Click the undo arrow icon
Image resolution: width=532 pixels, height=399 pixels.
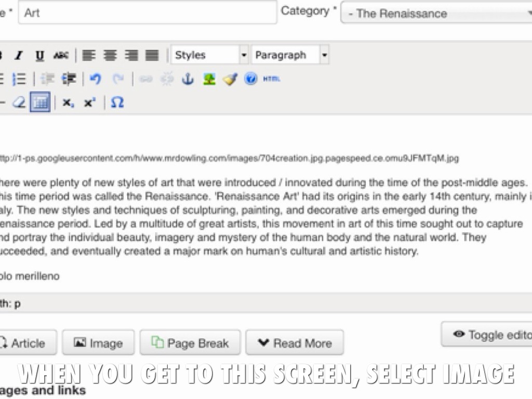(x=95, y=79)
